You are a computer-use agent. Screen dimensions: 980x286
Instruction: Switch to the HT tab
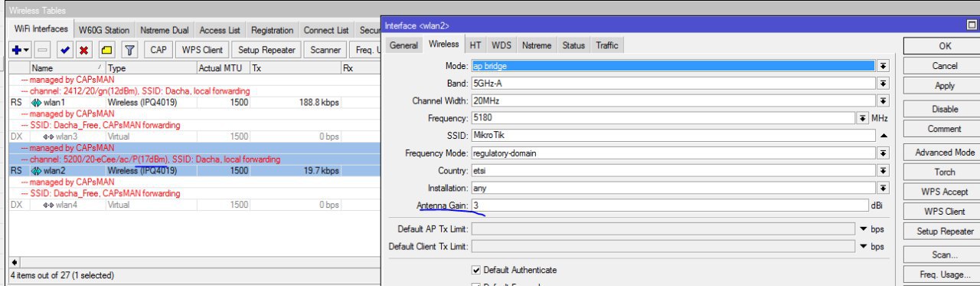tap(475, 45)
